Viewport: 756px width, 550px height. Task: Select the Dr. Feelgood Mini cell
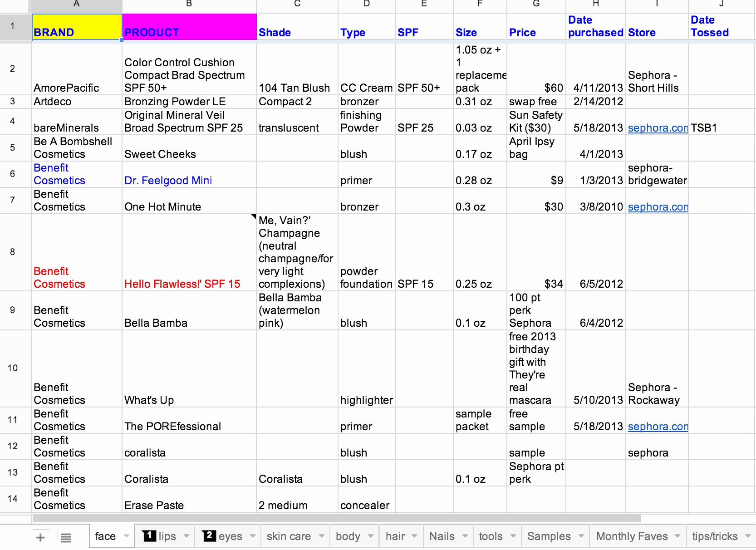189,174
